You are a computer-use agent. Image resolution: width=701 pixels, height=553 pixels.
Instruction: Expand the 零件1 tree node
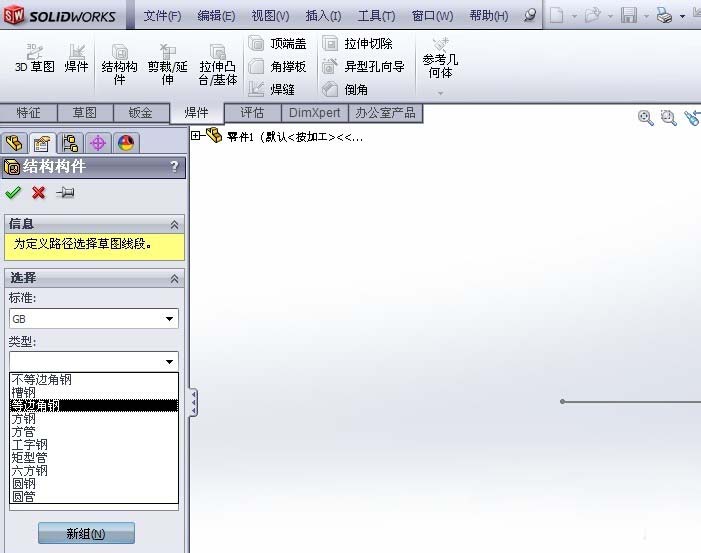click(x=195, y=135)
